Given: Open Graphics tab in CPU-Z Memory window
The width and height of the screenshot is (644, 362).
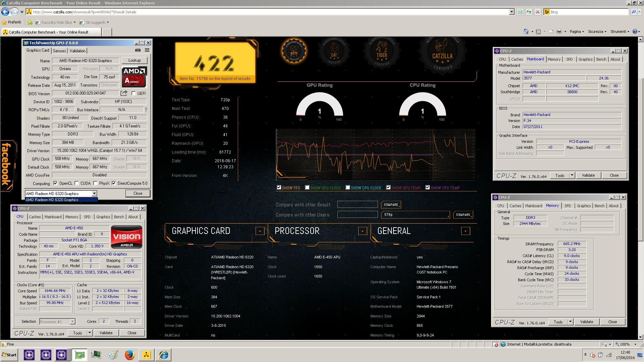Looking at the screenshot, I should pyautogui.click(x=584, y=206).
